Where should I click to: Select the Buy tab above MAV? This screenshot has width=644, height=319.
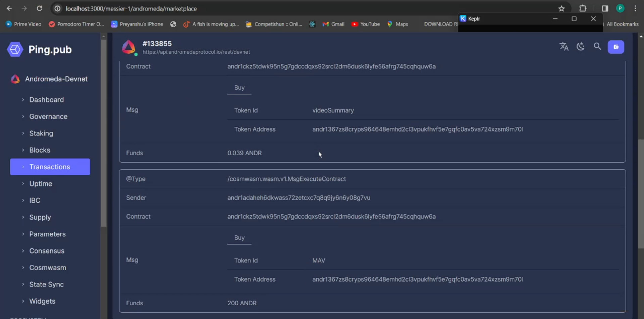239,238
